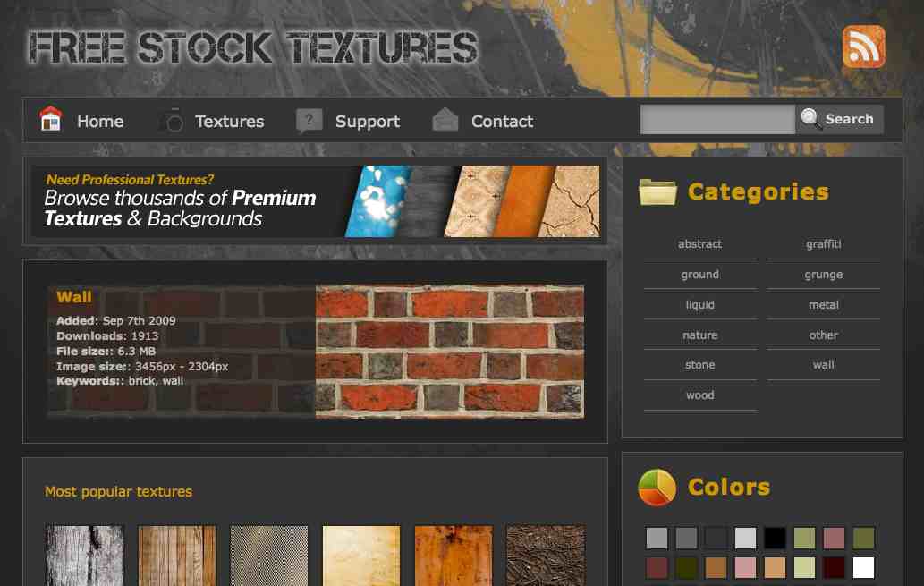Image resolution: width=924 pixels, height=586 pixels.
Task: Select the grunge category link
Action: [x=823, y=275]
